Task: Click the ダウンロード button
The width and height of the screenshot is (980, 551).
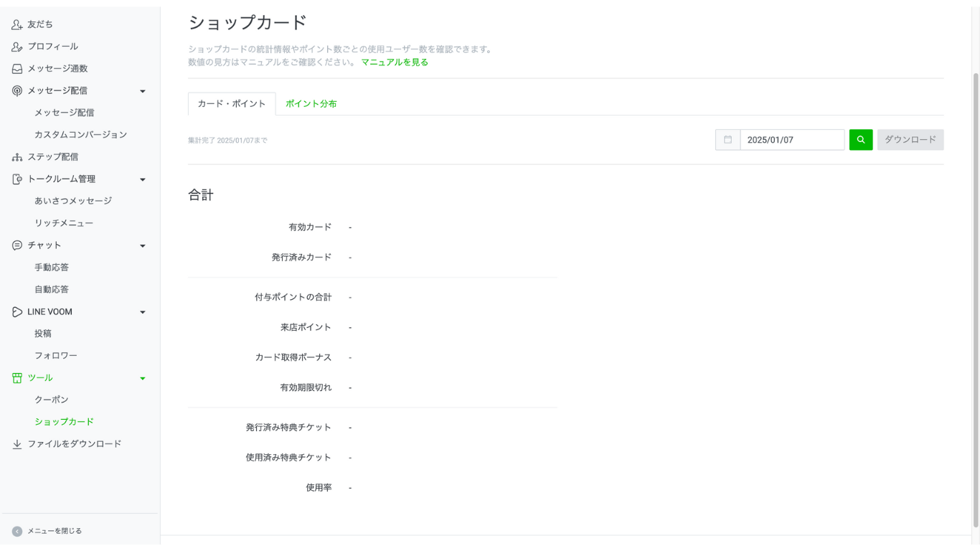Action: coord(910,140)
